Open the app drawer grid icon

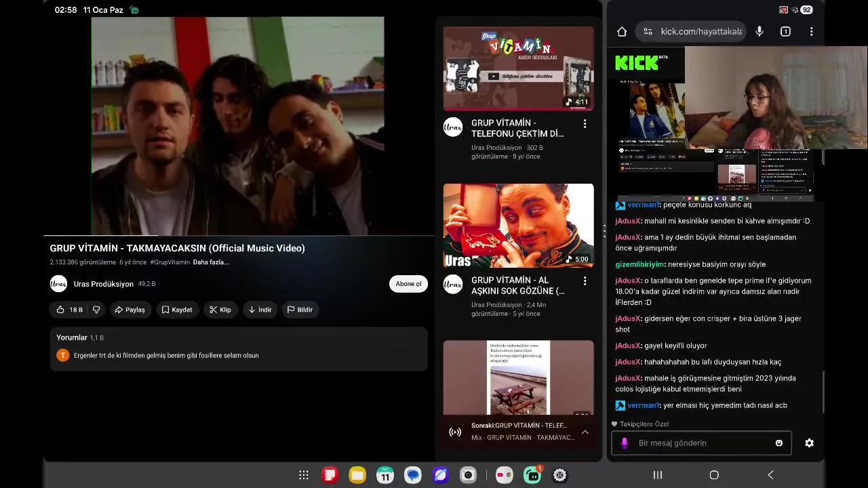304,475
